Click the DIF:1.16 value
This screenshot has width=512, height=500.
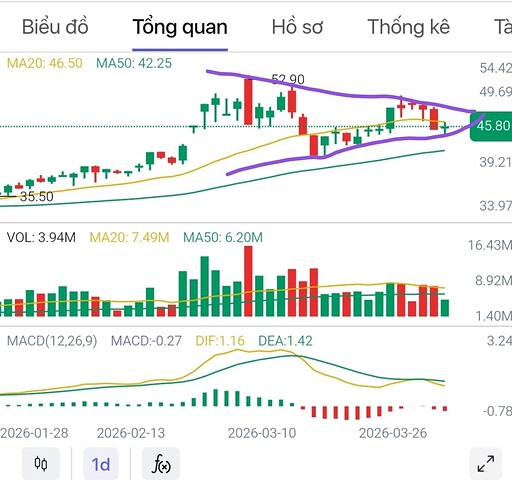coord(220,341)
